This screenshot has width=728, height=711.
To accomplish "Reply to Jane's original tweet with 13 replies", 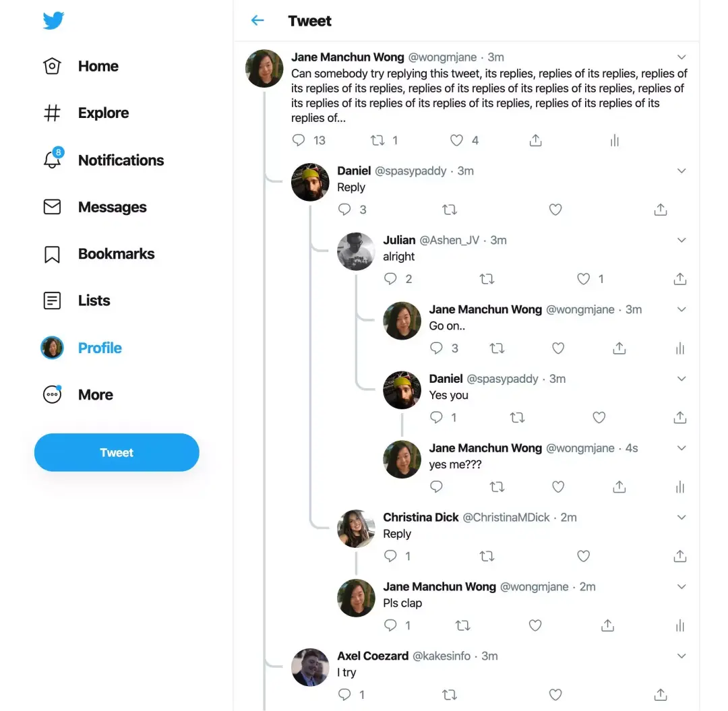I will pyautogui.click(x=299, y=140).
